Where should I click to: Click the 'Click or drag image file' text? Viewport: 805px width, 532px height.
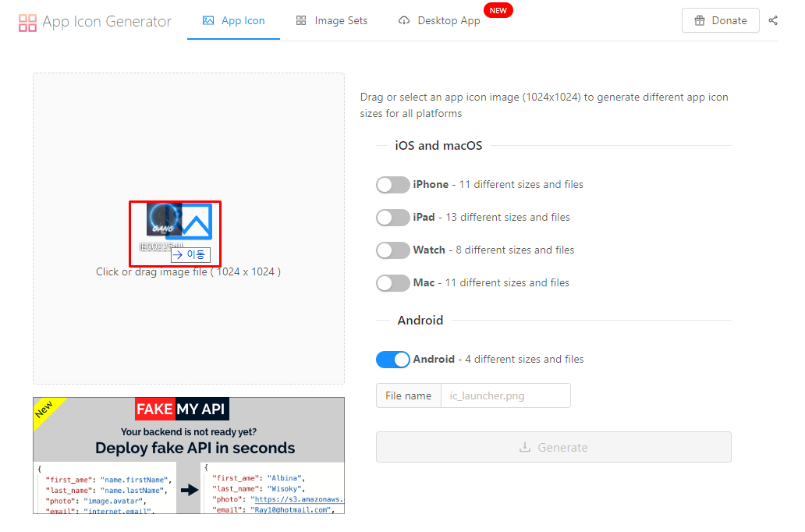[188, 271]
